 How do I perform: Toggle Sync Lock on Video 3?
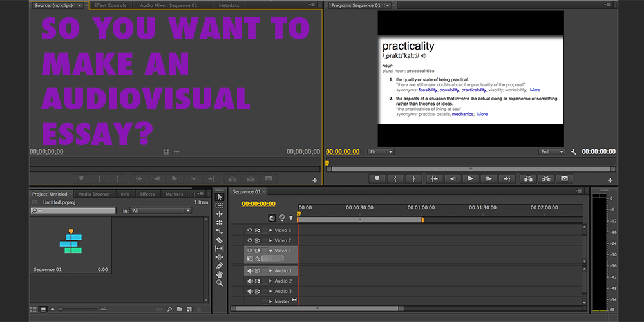pyautogui.click(x=258, y=230)
